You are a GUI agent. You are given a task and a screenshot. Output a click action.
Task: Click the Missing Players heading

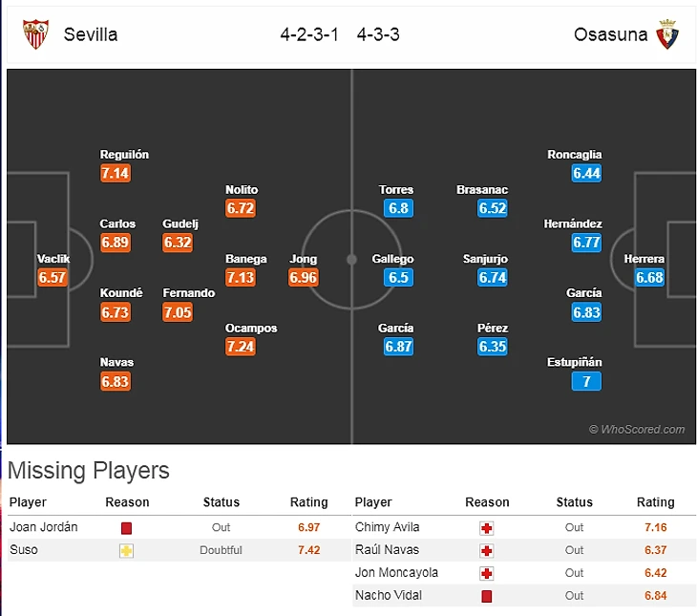(x=89, y=471)
